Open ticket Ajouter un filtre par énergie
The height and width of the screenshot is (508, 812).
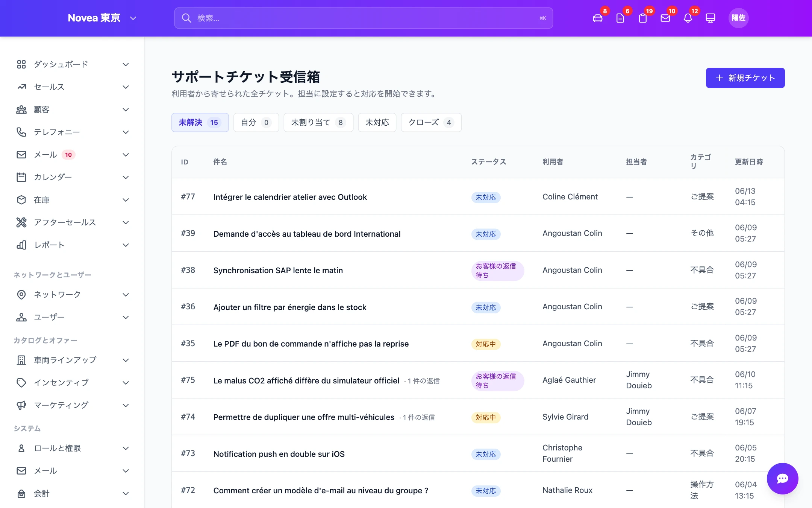coord(290,307)
